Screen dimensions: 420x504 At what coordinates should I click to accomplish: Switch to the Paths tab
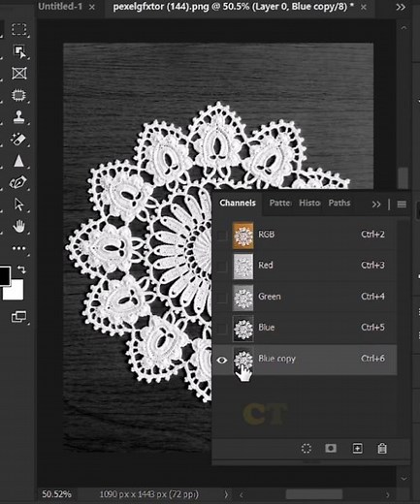pyautogui.click(x=339, y=203)
